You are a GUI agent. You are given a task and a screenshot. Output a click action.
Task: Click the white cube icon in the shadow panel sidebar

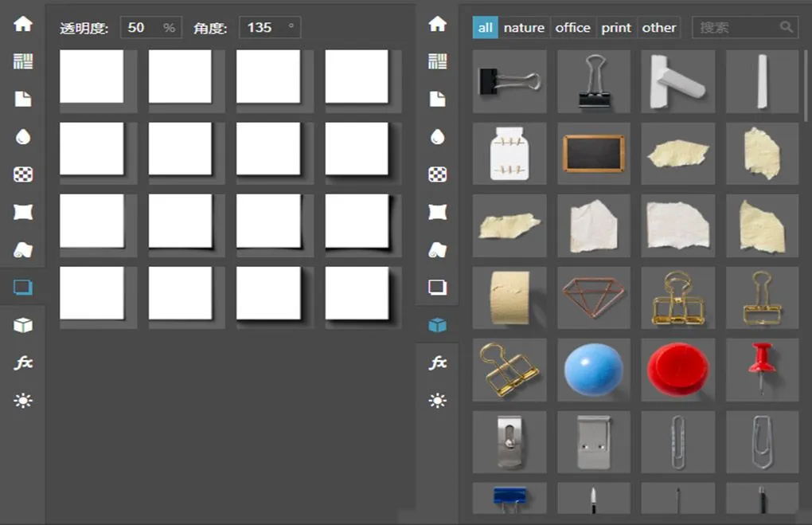click(x=23, y=325)
